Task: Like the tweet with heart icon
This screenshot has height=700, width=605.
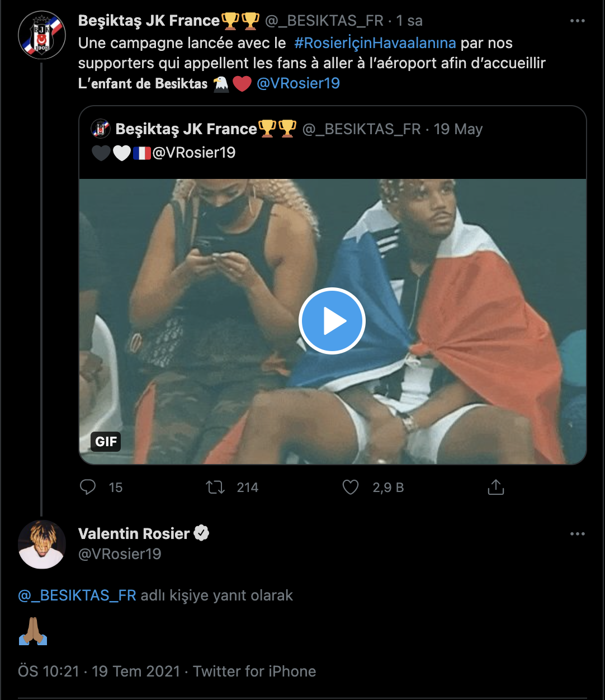Action: (x=351, y=488)
